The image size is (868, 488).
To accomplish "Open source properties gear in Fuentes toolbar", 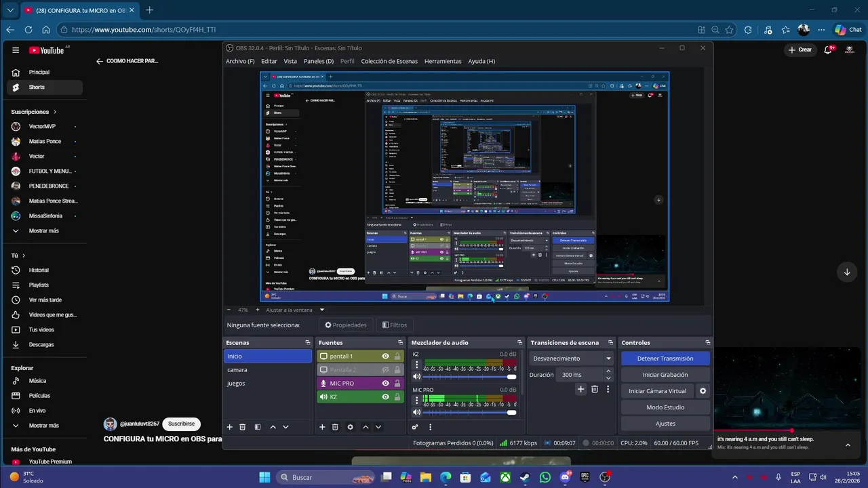I will [x=350, y=427].
